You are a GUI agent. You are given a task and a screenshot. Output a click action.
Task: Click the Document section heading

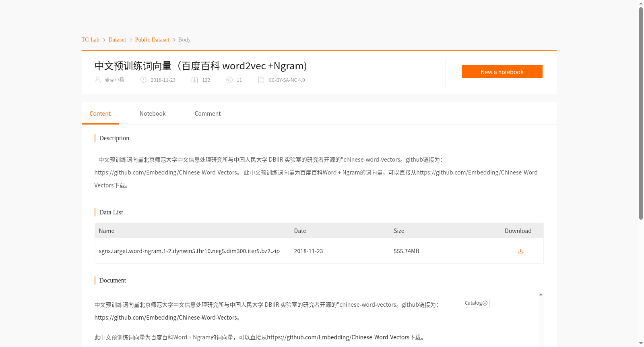(113, 281)
